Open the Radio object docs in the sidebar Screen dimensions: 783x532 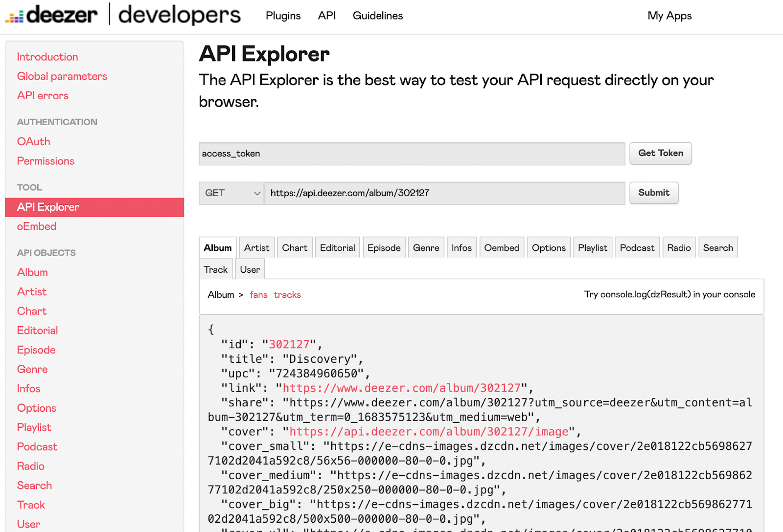[x=31, y=466]
